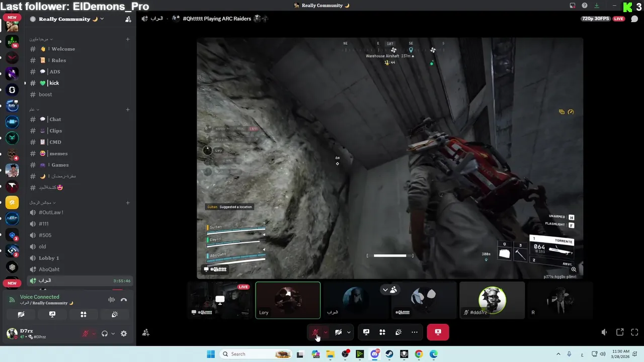Click Windows Start button on taskbar
Image resolution: width=644 pixels, height=362 pixels.
pyautogui.click(x=211, y=354)
